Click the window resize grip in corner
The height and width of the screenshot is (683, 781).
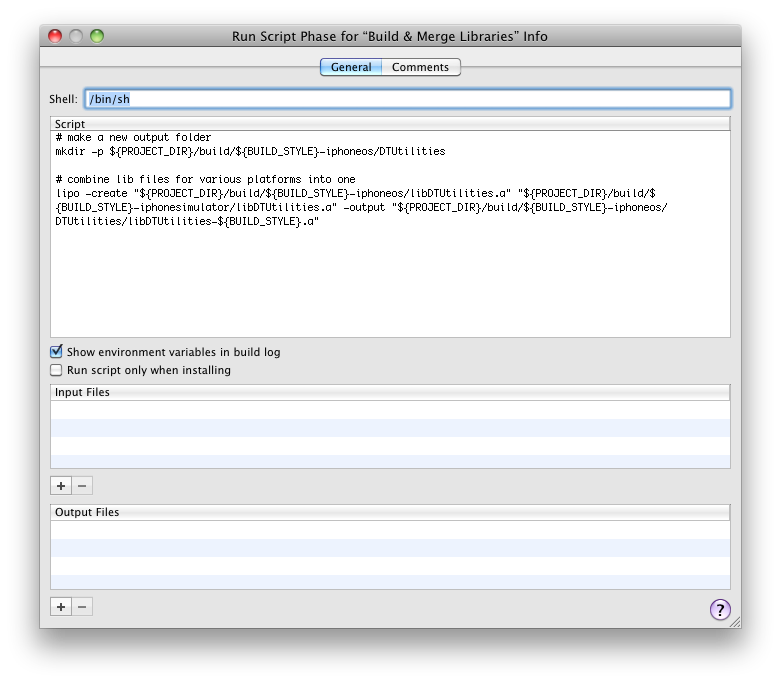[x=734, y=622]
